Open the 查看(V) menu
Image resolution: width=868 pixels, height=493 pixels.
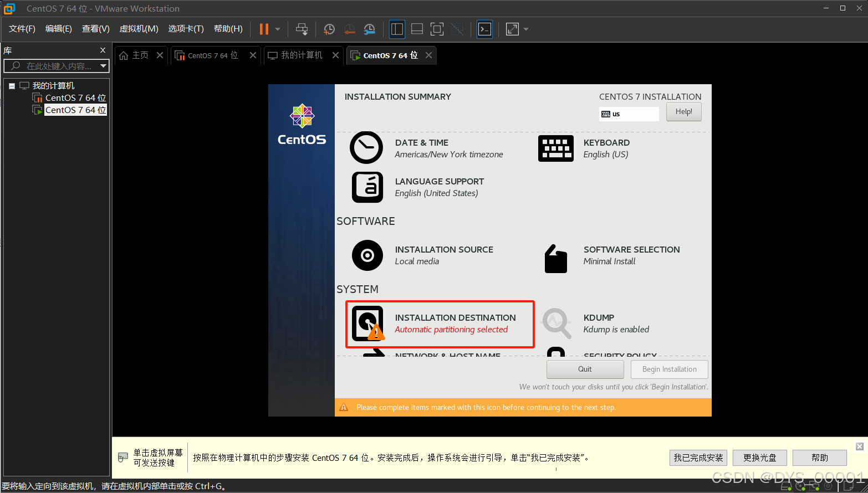96,29
